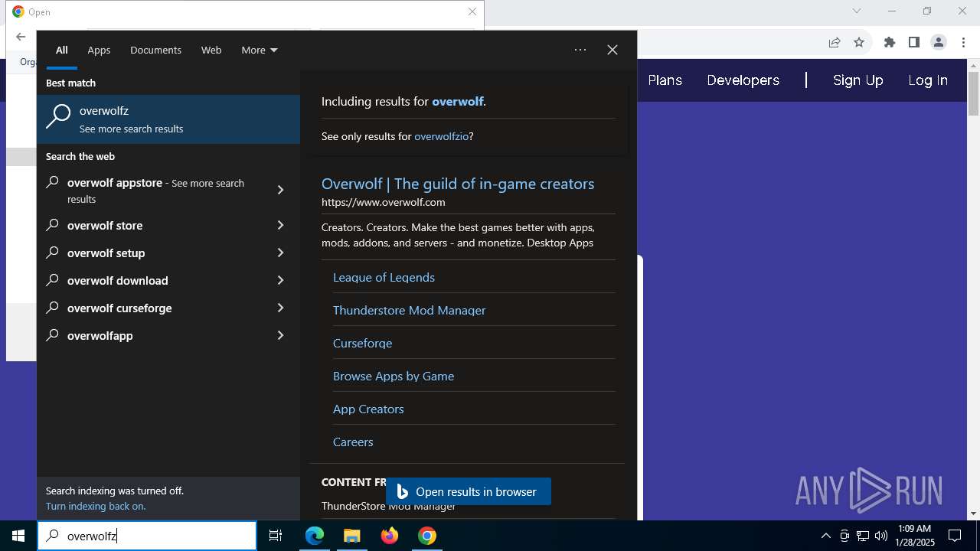980x551 pixels.
Task: Open File Explorer from the taskbar
Action: (x=351, y=536)
